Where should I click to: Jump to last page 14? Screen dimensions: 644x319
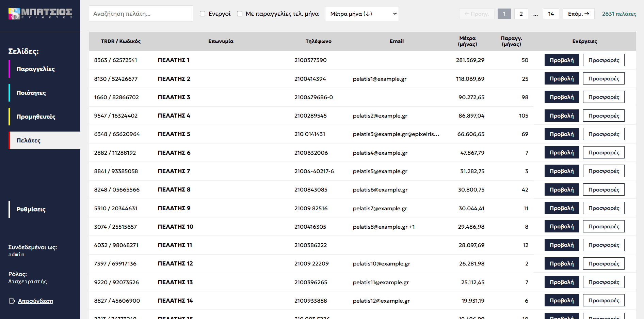(551, 14)
